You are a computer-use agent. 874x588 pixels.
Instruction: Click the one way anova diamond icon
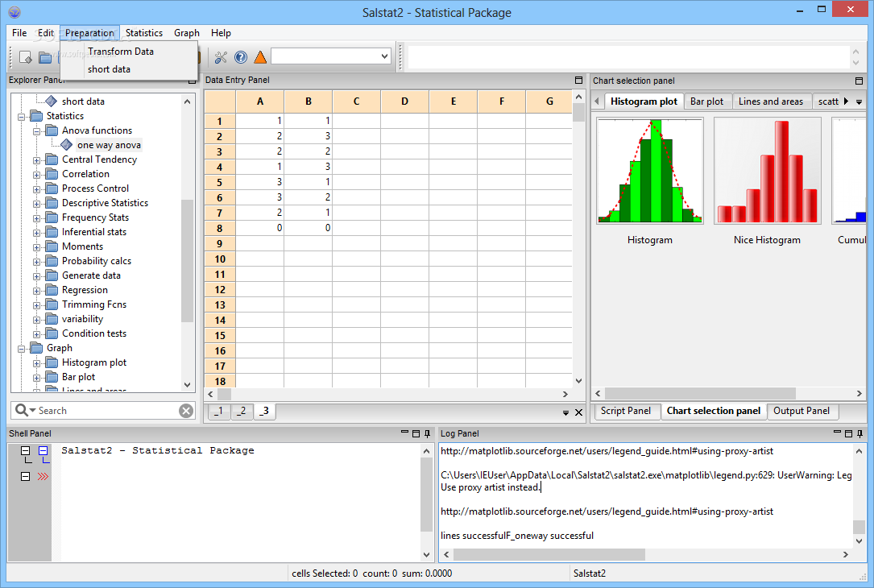click(66, 145)
